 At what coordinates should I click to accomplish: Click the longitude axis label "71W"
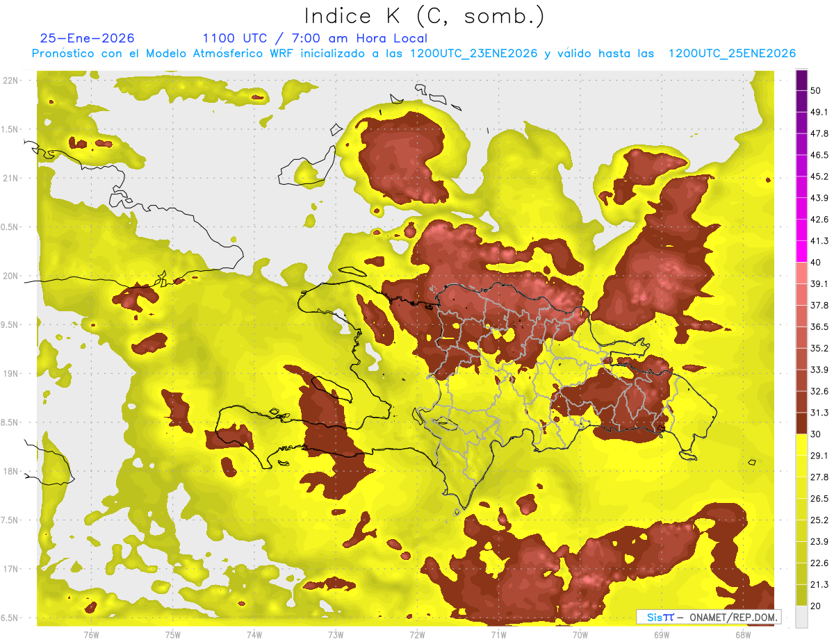498,634
